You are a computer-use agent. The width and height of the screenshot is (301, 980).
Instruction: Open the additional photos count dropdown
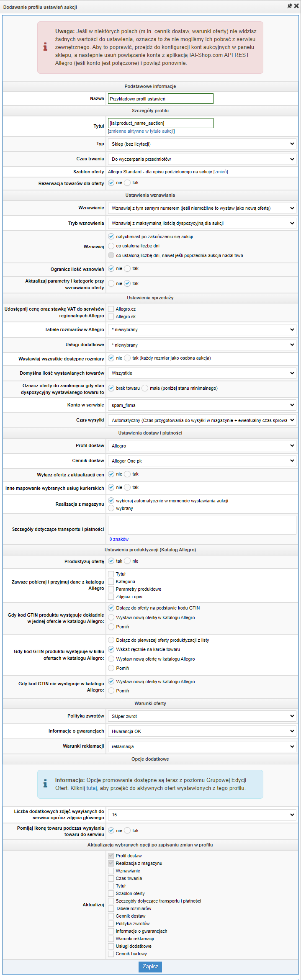(202, 815)
